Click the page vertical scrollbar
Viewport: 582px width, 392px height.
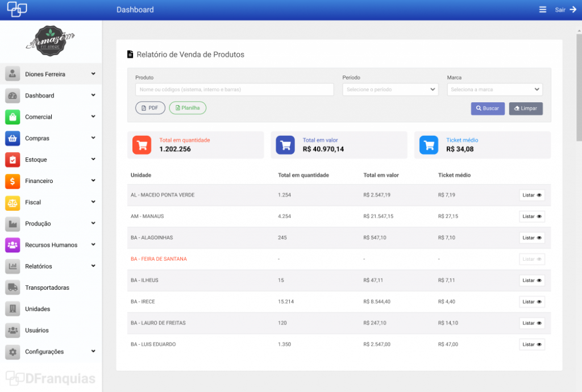(579, 85)
